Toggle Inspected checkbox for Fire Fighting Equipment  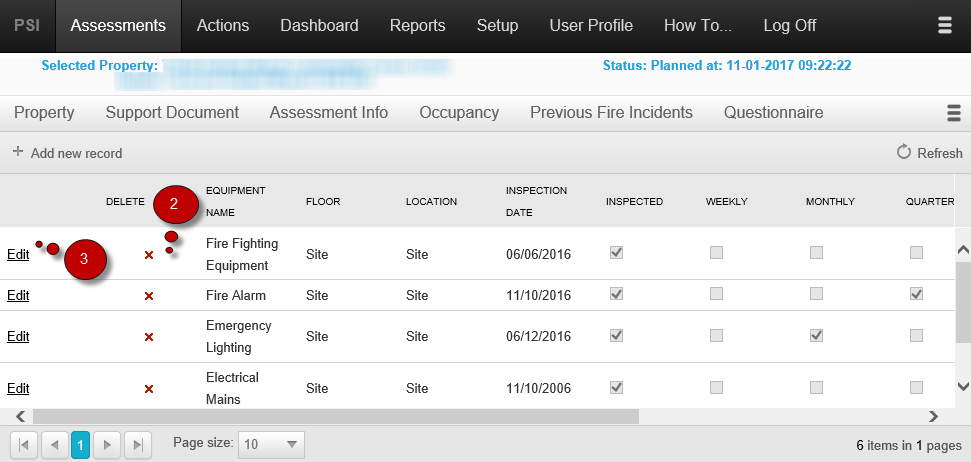pos(616,253)
